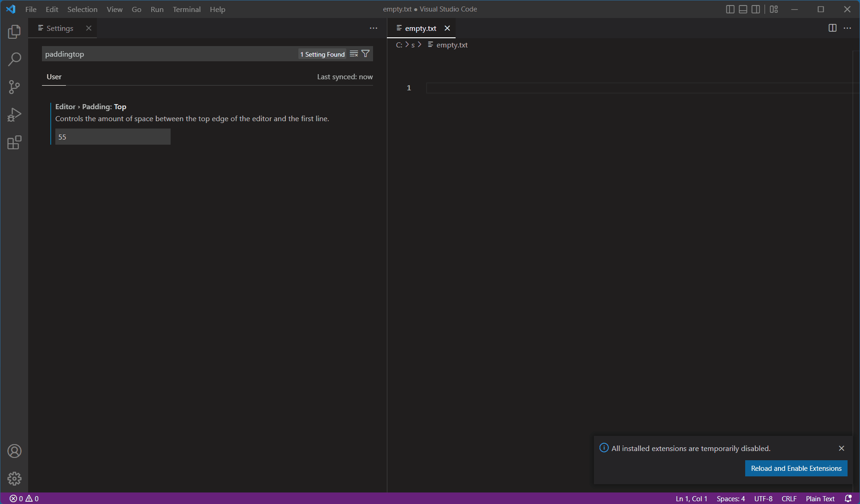The height and width of the screenshot is (504, 860).
Task: Open the editor more actions menu
Action: coord(848,28)
